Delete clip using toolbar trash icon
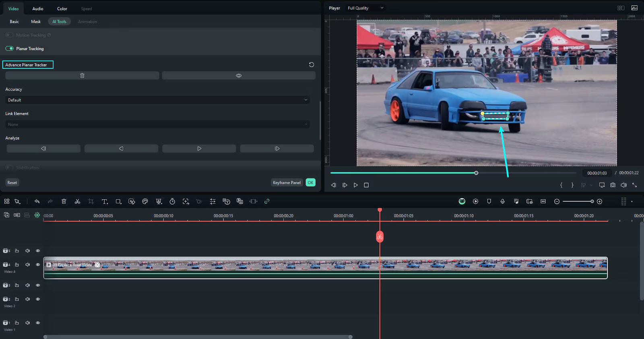 [x=64, y=201]
